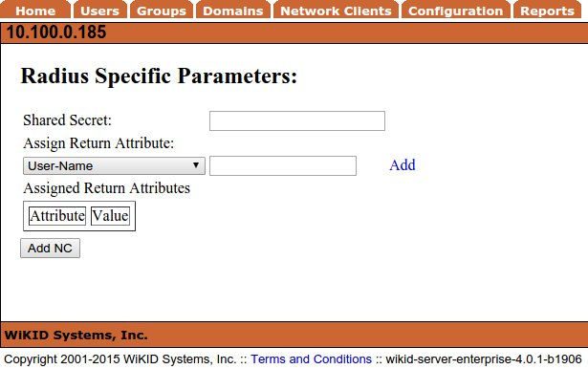Click the Add link for return attribute
This screenshot has height=369, width=588.
point(402,165)
